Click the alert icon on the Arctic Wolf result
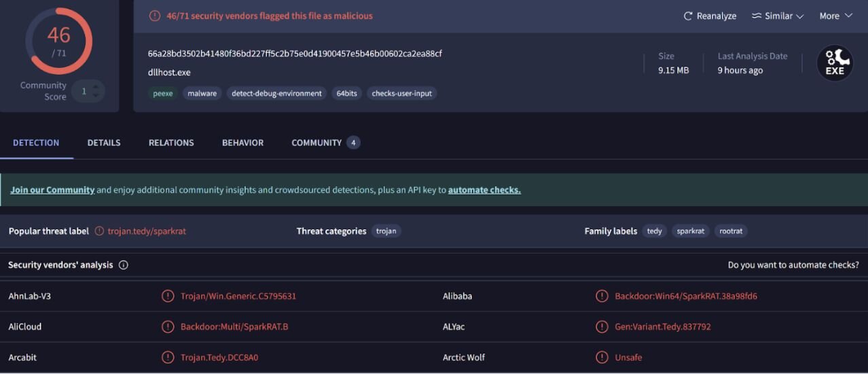868x374 pixels. (x=602, y=357)
